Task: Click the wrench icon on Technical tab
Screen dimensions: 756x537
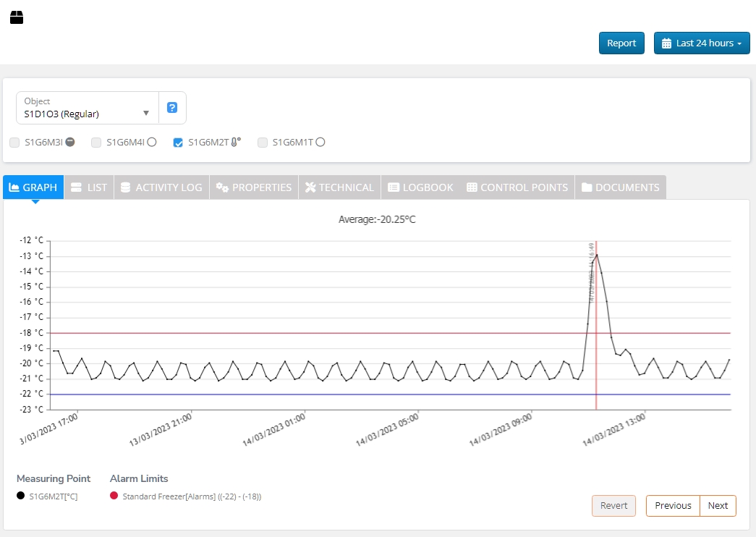Action: pyautogui.click(x=310, y=187)
